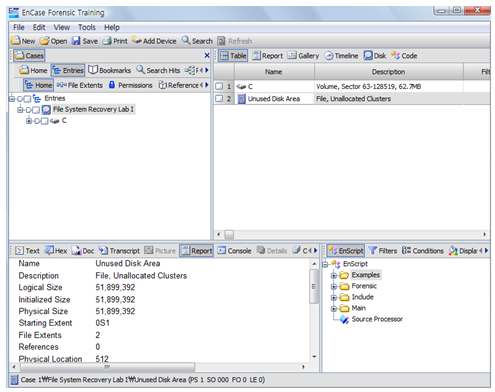Expand the C volume tree node

pos(29,121)
